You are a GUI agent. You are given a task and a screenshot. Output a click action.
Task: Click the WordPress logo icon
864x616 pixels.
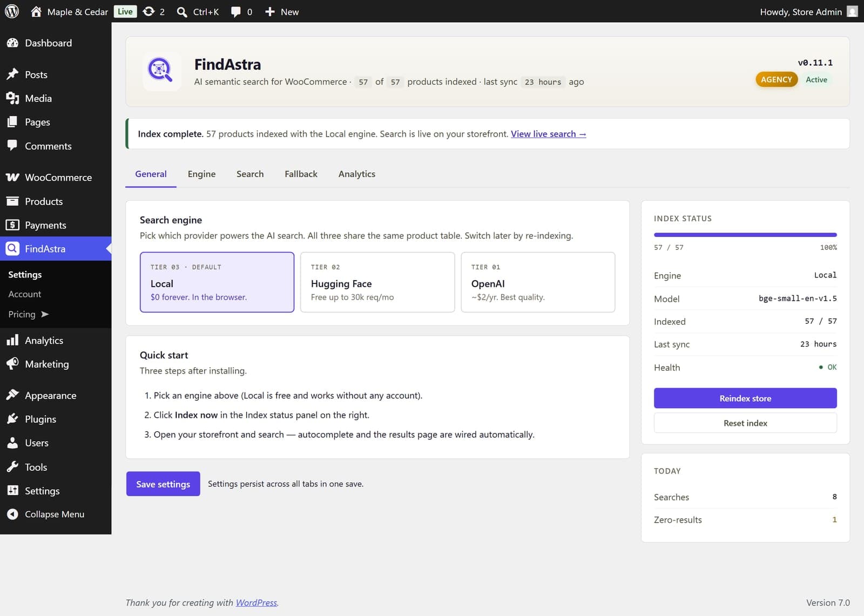[12, 11]
